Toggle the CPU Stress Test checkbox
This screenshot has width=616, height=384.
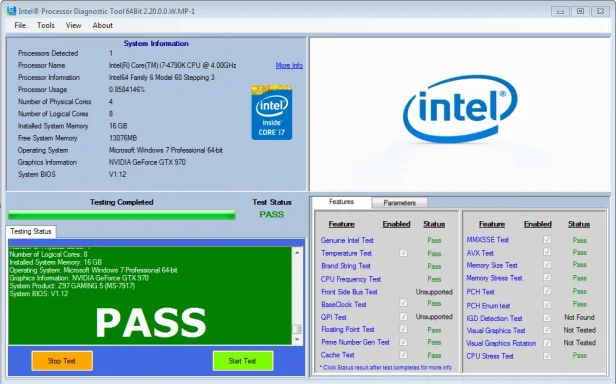pos(546,356)
